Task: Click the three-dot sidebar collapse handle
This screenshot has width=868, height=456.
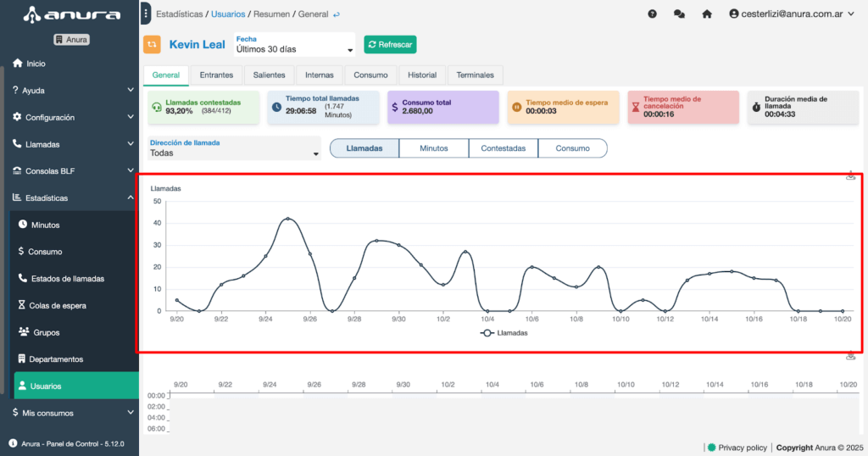Action: pyautogui.click(x=146, y=14)
